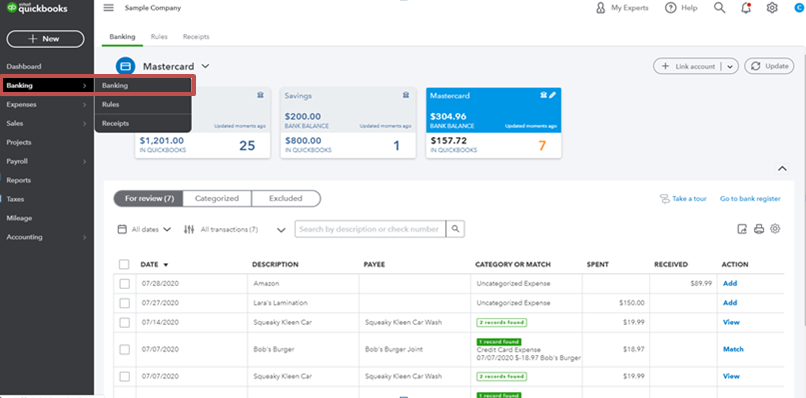Click the Take a tour icon
806x398 pixels.
(664, 199)
